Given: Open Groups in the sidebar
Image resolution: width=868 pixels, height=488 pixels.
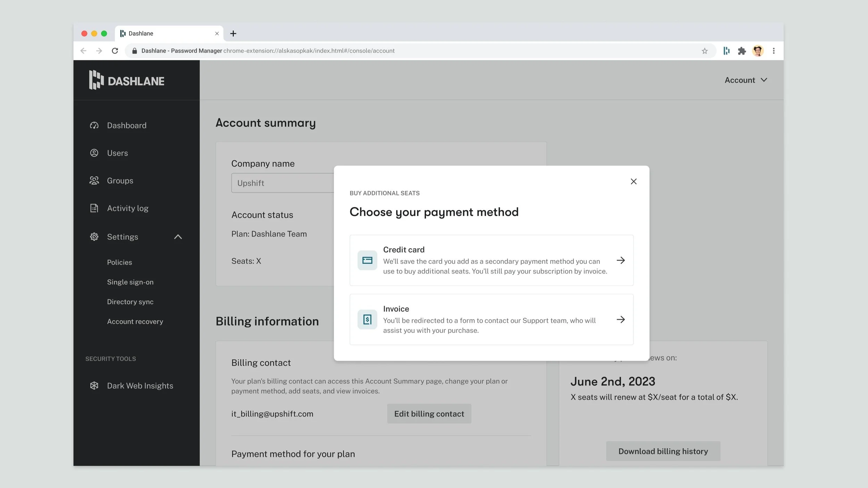Looking at the screenshot, I should click(120, 180).
